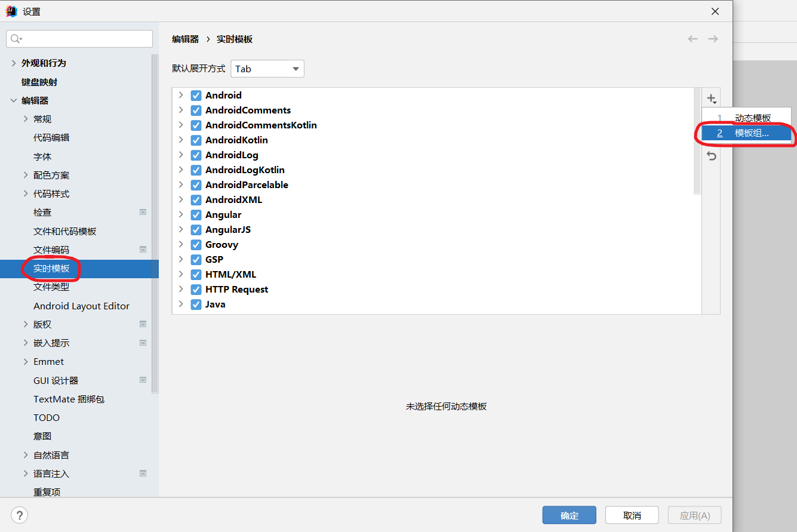The image size is (797, 532).
Task: Click project-level icon beside GUI 设计器
Action: (x=143, y=380)
